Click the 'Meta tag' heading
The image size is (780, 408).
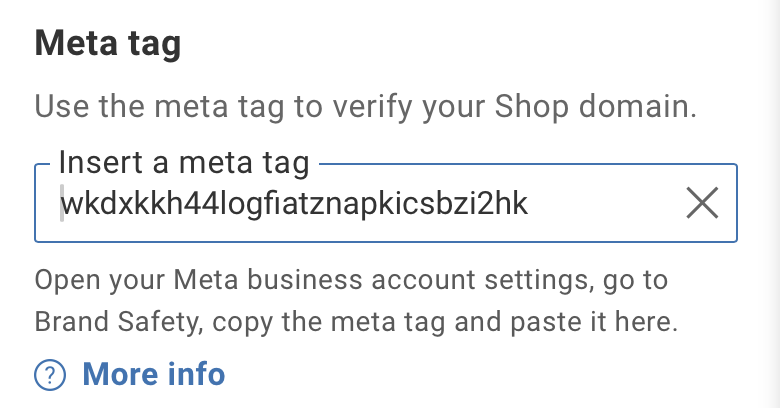coord(108,45)
